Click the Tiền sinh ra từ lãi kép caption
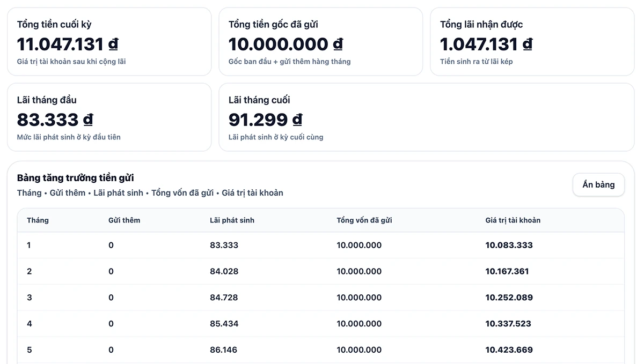This screenshot has height=364, width=644. [x=477, y=62]
